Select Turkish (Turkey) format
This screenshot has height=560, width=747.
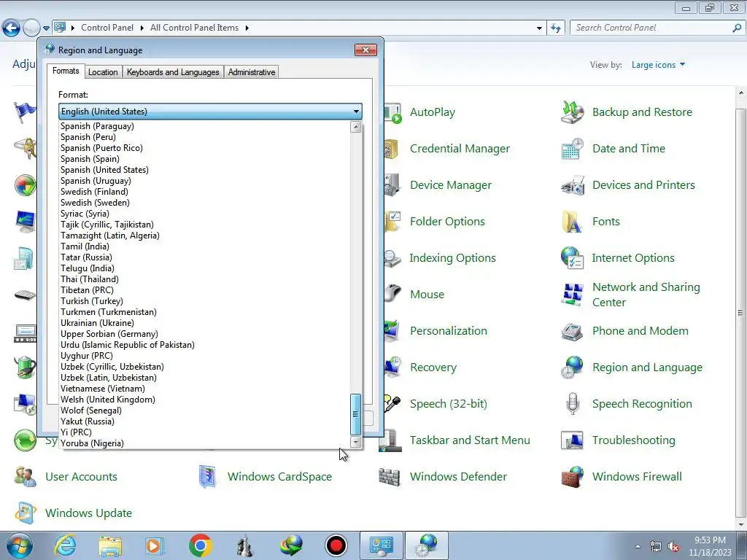click(x=205, y=301)
